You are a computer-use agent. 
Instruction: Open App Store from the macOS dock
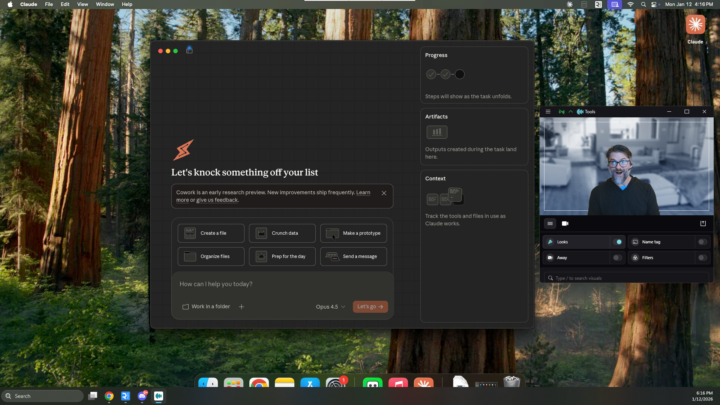[310, 382]
